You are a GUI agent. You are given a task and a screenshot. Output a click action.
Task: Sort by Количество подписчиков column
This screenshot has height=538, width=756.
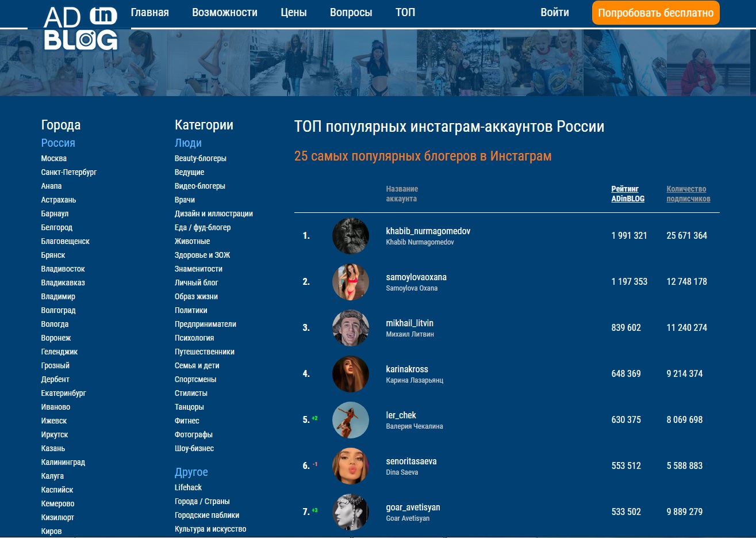pos(688,194)
